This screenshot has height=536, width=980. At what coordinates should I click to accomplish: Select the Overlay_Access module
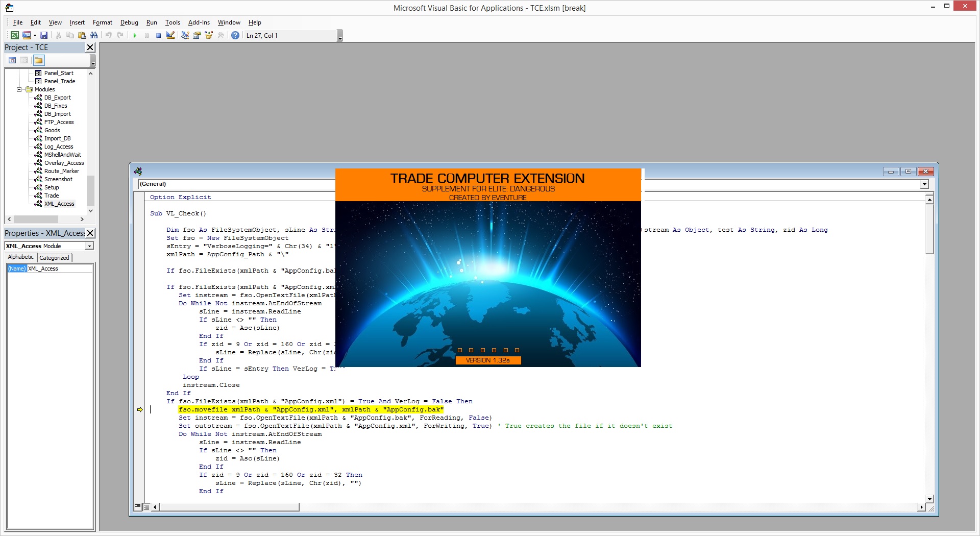64,163
